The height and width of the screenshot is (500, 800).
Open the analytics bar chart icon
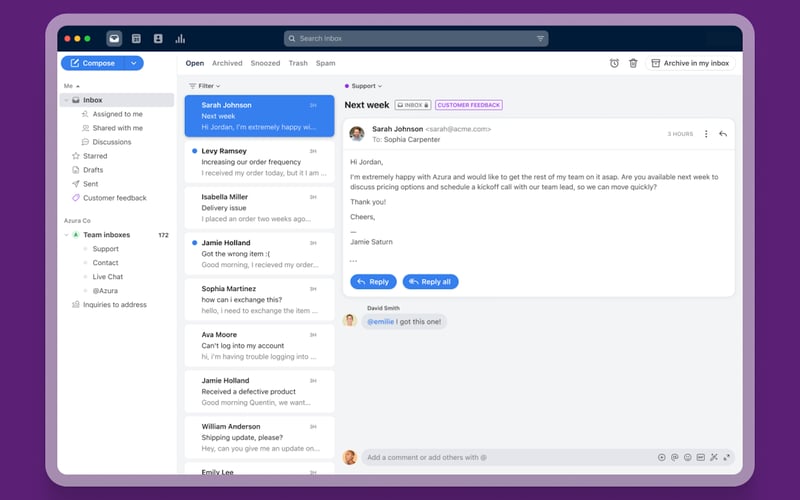(180, 38)
